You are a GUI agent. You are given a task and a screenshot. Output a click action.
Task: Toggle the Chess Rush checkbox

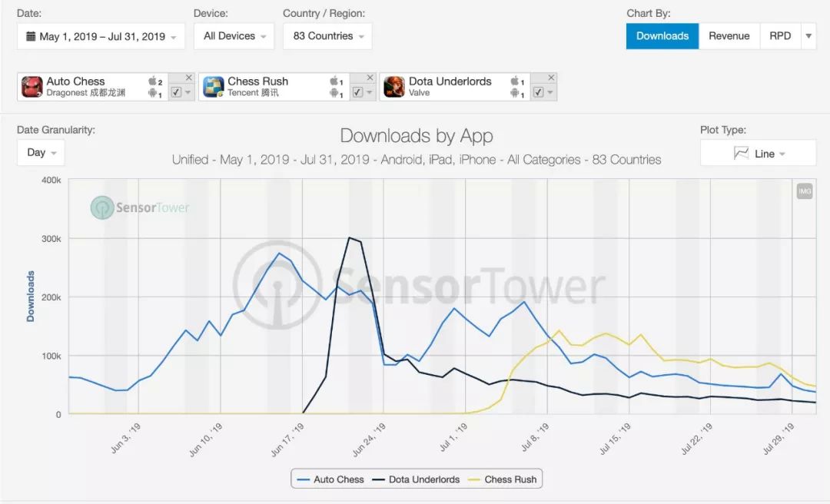click(357, 92)
